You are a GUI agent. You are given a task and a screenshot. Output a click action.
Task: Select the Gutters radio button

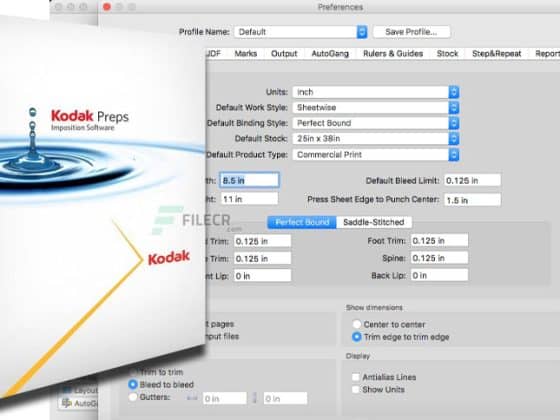coord(132,397)
